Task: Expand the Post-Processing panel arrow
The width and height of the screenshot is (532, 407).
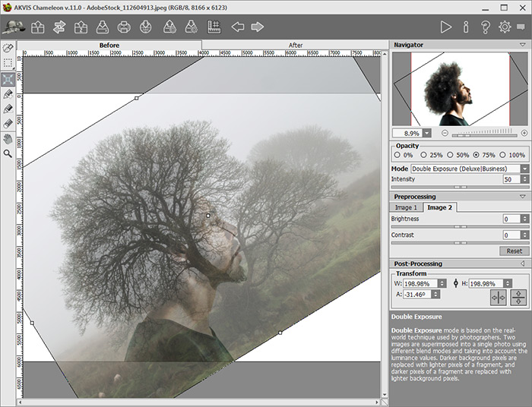Action: pos(523,263)
